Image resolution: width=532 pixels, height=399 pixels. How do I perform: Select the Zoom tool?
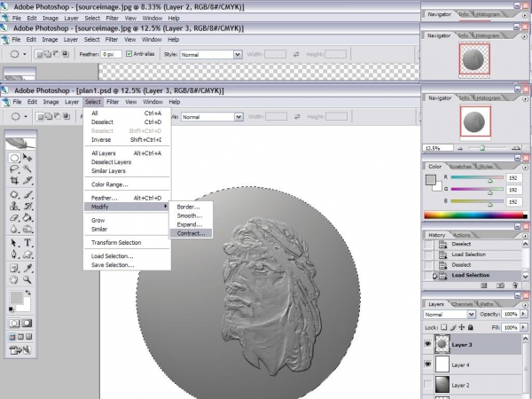27,279
